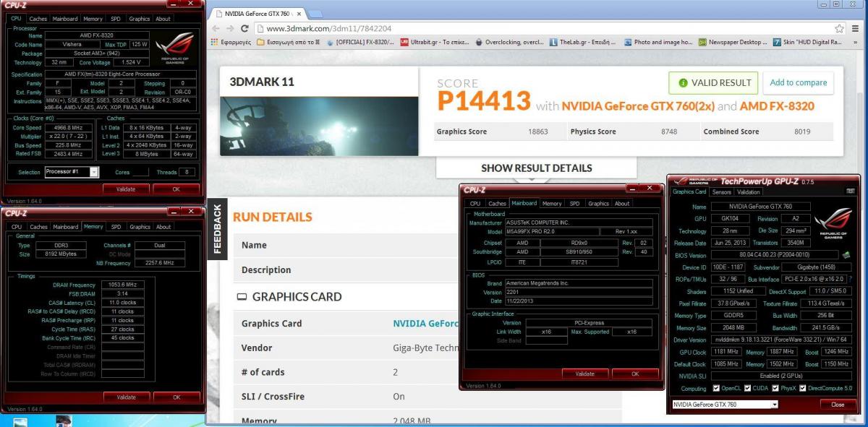Click the P14413 score text
This screenshot has height=427, width=868.
point(484,101)
